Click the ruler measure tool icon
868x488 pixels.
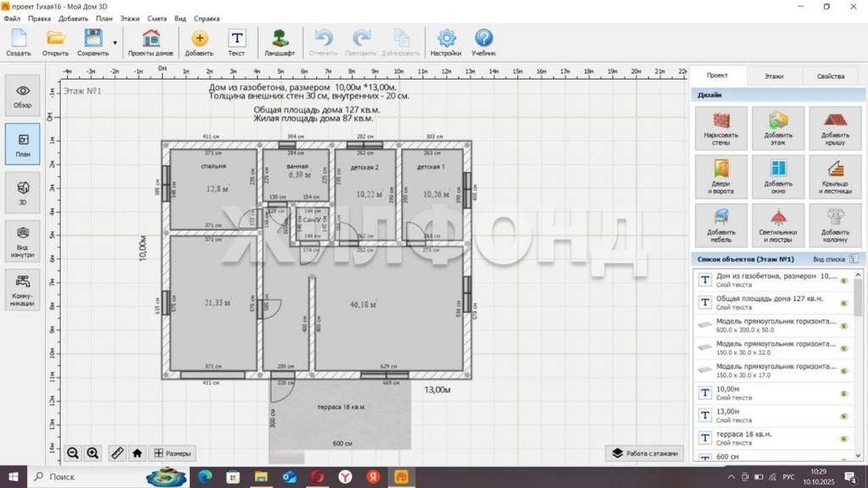(117, 453)
